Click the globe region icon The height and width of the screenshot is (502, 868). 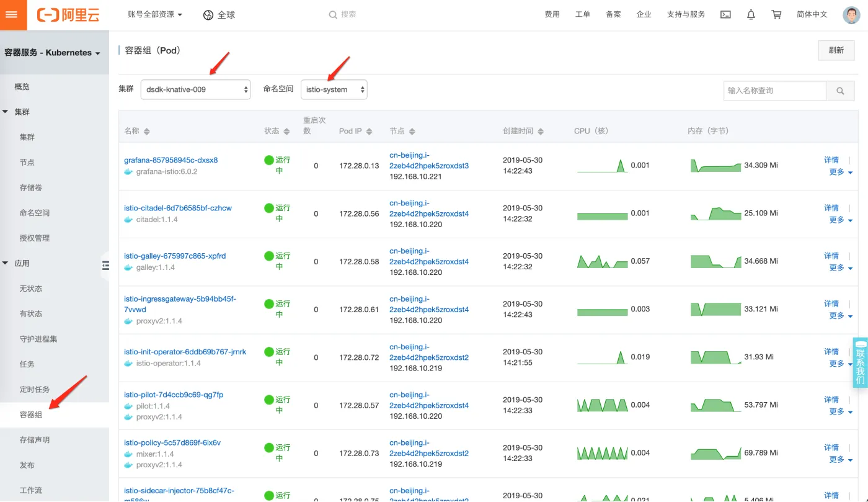[208, 15]
